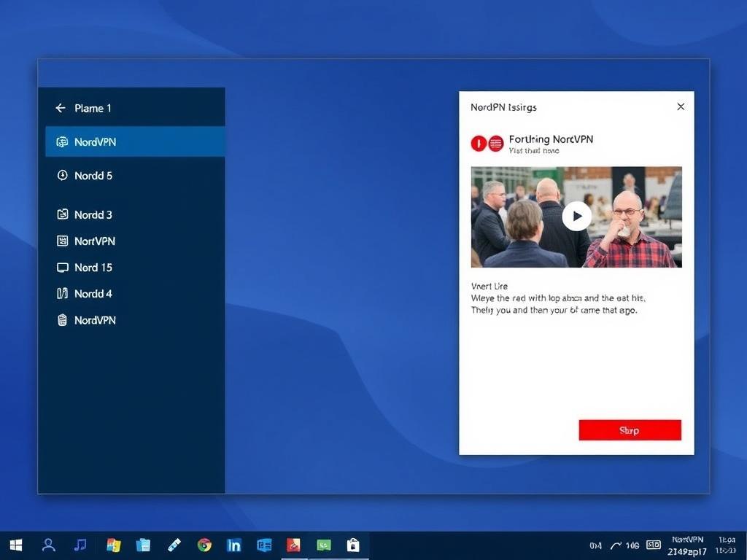Click the icon next to Nordd 5
Image resolution: width=747 pixels, height=560 pixels.
63,175
